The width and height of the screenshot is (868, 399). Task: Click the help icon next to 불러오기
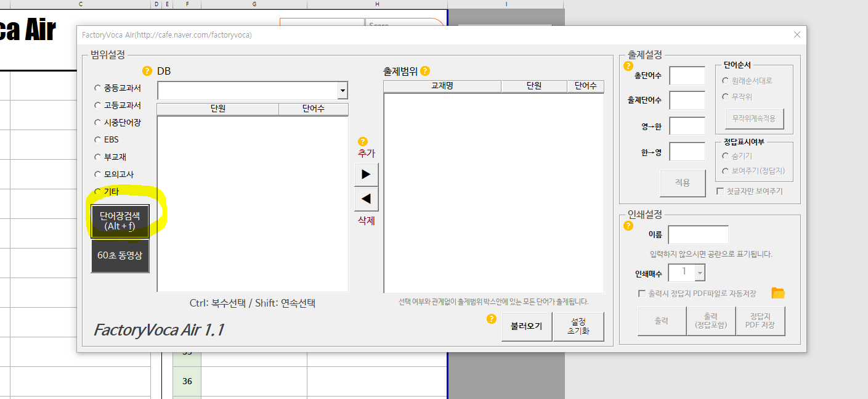click(491, 318)
